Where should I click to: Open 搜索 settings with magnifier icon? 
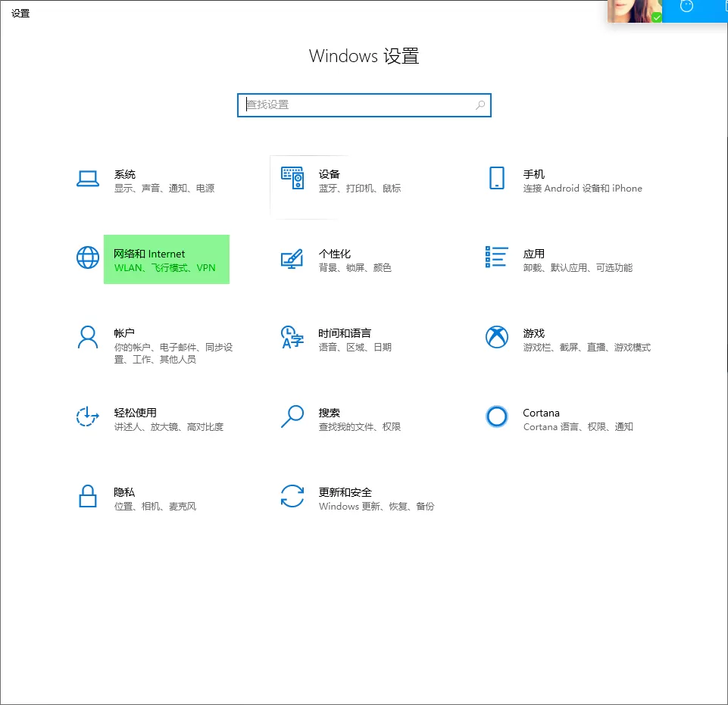(293, 417)
